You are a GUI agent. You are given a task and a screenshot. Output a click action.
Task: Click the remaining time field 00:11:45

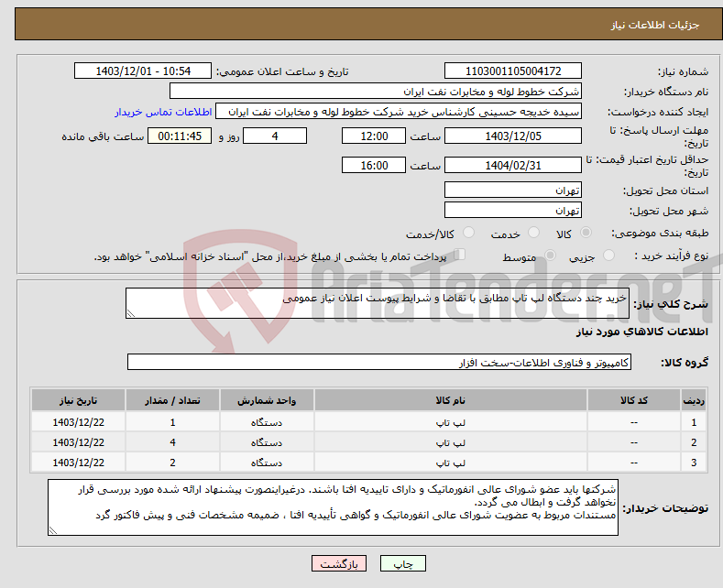[180, 136]
